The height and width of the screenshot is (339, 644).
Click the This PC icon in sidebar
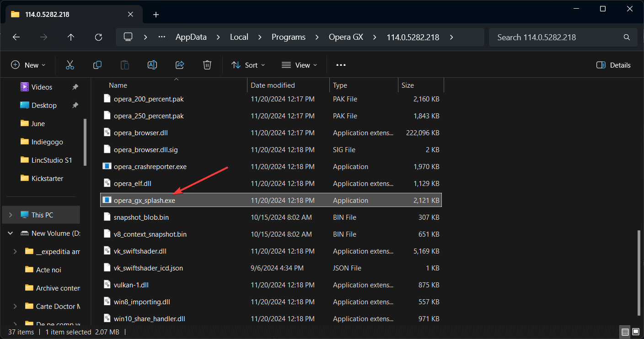(x=25, y=215)
